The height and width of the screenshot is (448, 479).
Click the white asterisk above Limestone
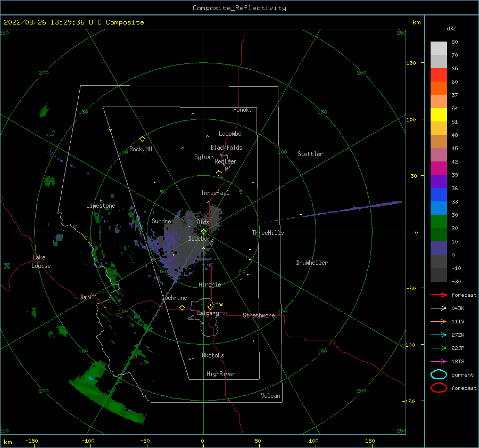click(101, 201)
